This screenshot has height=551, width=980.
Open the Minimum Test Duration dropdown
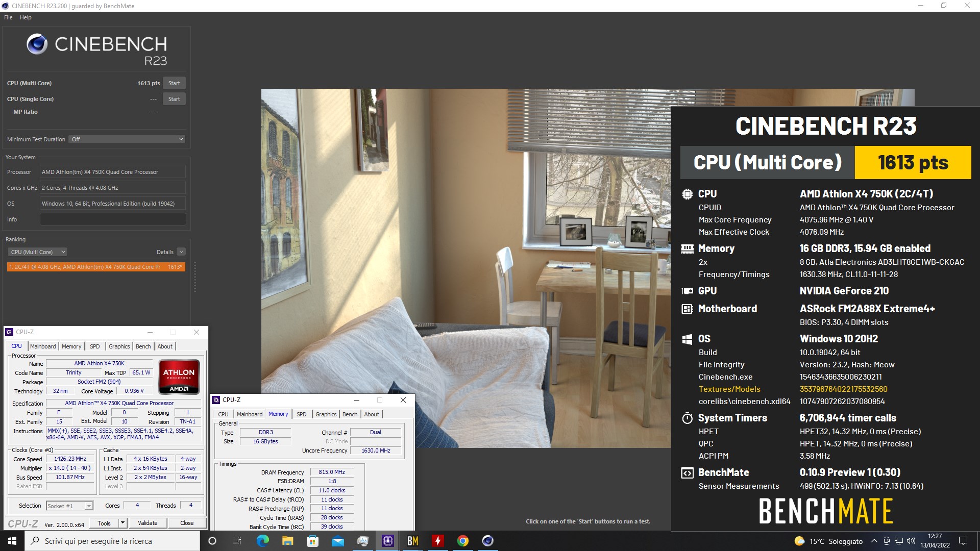click(x=127, y=139)
